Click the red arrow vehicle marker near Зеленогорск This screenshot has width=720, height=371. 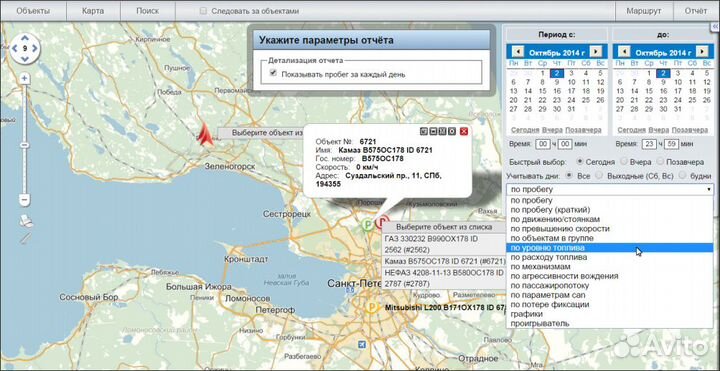click(206, 135)
